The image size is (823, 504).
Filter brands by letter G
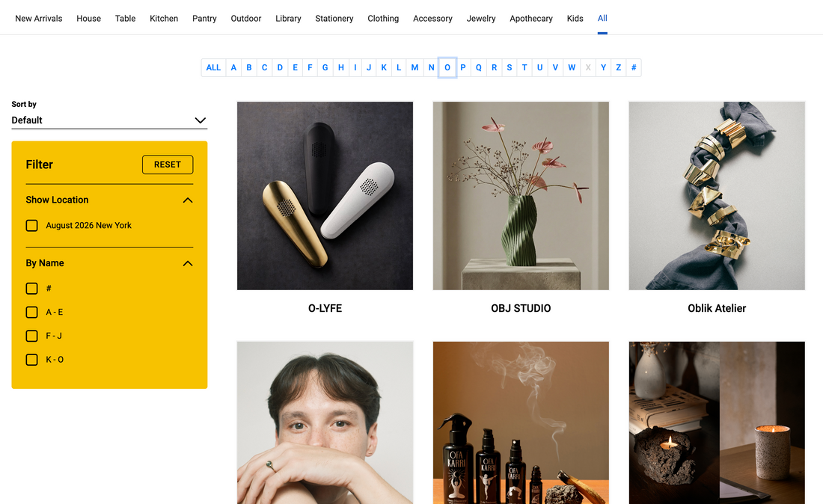(325, 67)
